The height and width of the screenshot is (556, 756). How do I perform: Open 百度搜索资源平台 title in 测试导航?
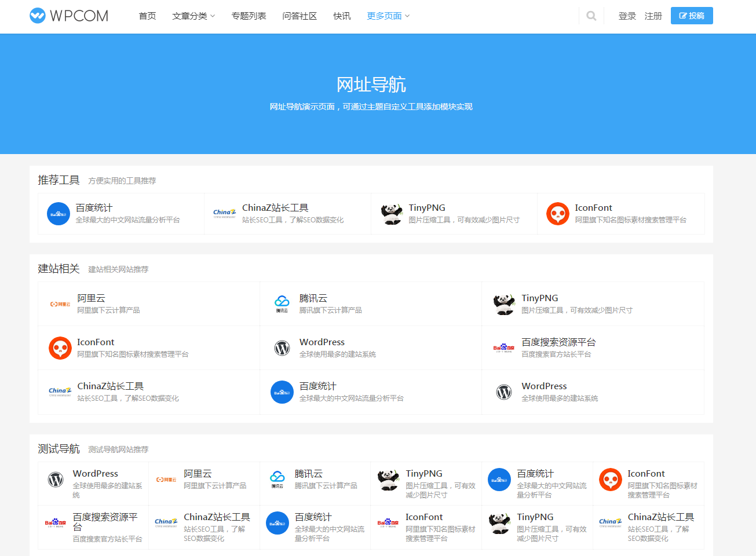105,522
